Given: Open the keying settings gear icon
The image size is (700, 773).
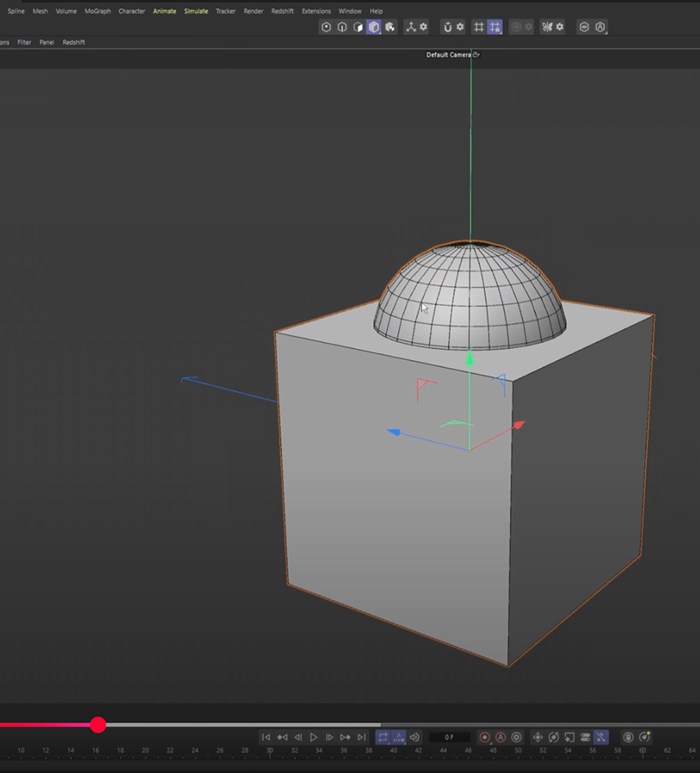Looking at the screenshot, I should [517, 737].
